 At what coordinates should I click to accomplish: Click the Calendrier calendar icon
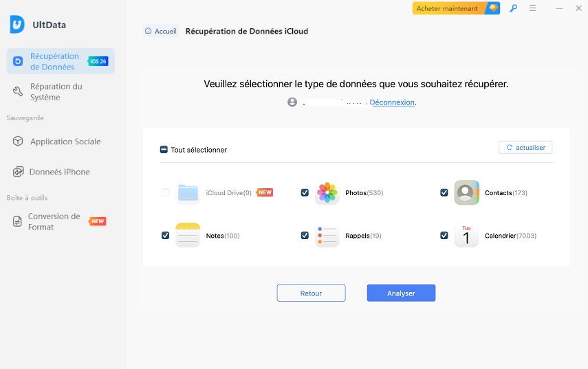coord(466,236)
